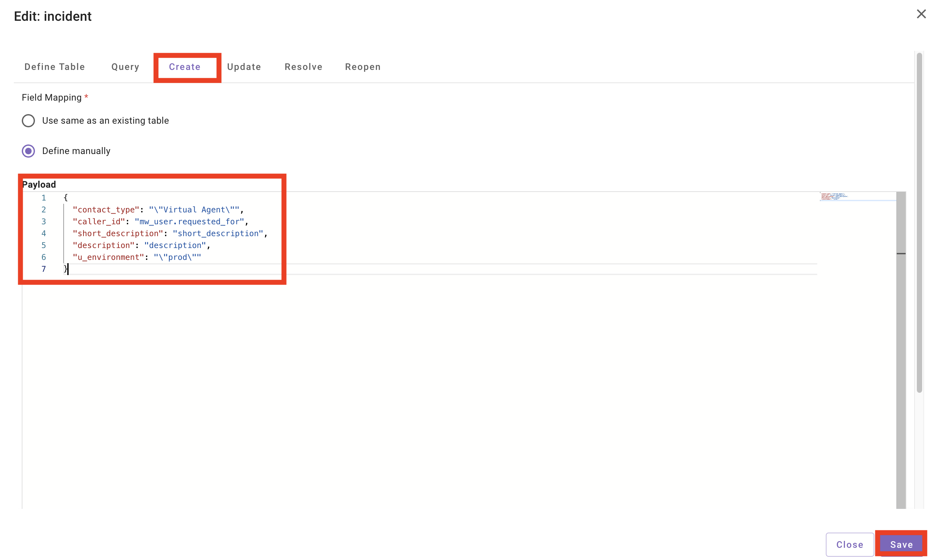Screen dimensions: 934x560
Task: Click the payload editor scrollbar
Action: click(901, 340)
